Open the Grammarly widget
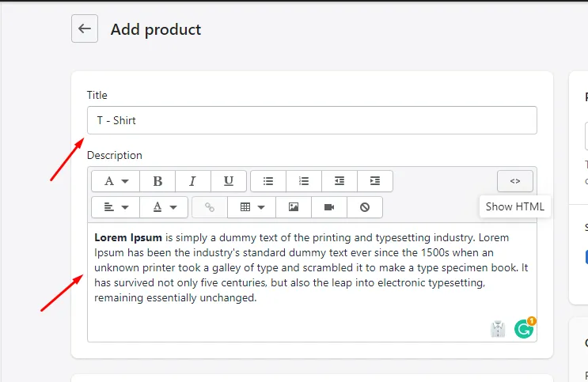 524,328
